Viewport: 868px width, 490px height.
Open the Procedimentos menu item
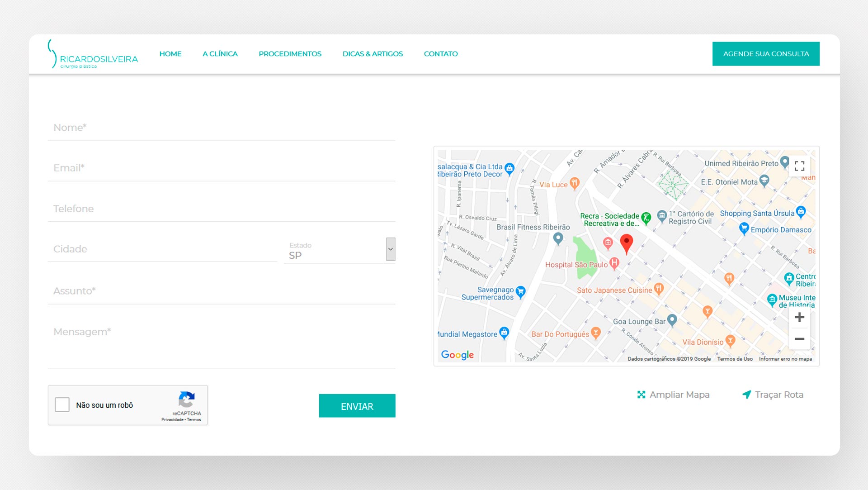(x=290, y=54)
